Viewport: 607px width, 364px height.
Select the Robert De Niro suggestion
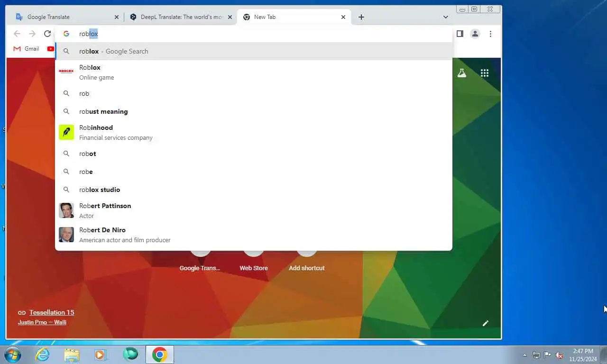coord(254,235)
